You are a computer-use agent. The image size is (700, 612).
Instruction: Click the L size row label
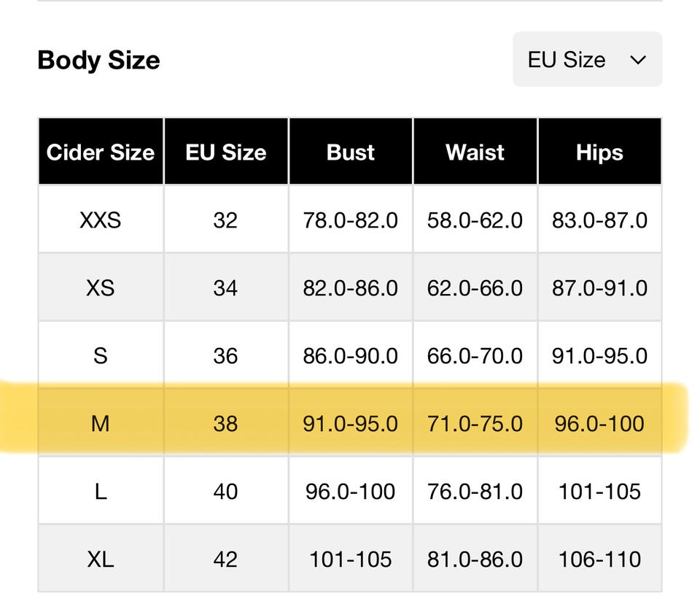[101, 491]
